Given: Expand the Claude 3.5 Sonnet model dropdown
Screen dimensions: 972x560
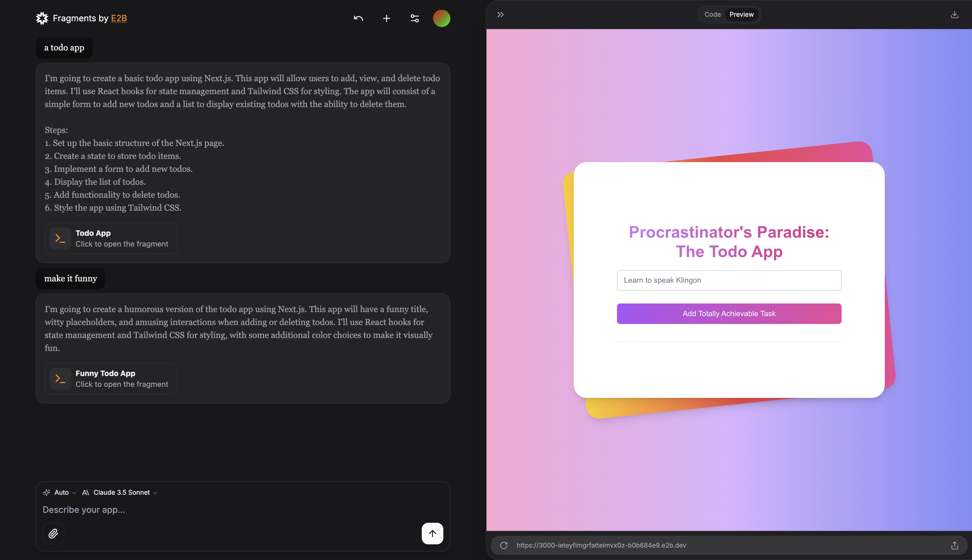Looking at the screenshot, I should click(120, 492).
